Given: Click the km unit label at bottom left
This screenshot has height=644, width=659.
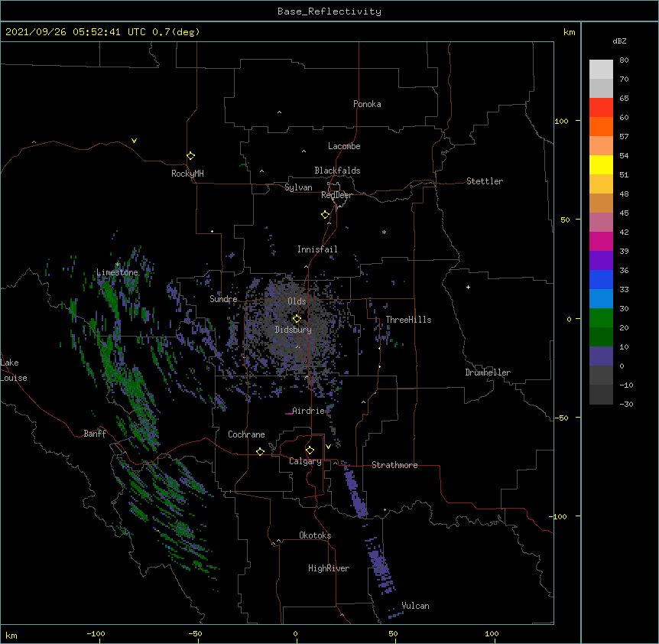Looking at the screenshot, I should pyautogui.click(x=11, y=635).
